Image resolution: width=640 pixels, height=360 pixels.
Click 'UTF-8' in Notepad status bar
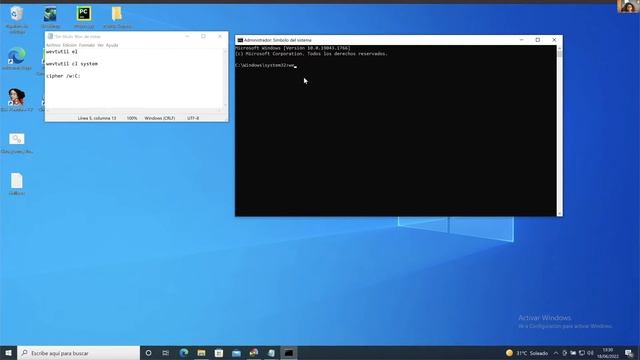tap(193, 118)
